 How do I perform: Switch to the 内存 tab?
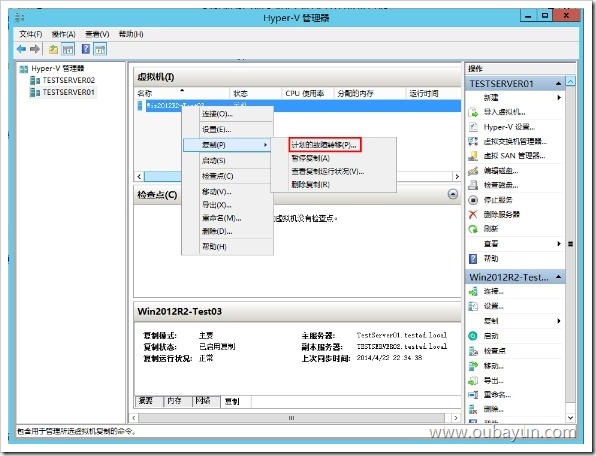[x=177, y=401]
